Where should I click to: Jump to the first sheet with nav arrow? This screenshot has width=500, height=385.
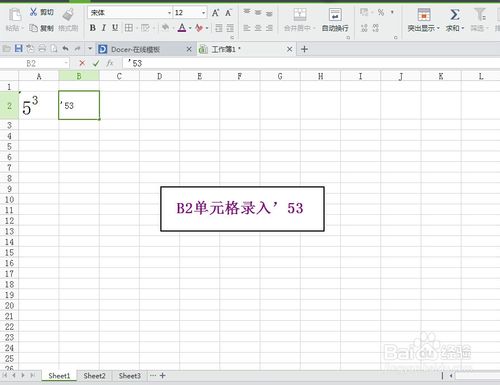tap(5, 375)
